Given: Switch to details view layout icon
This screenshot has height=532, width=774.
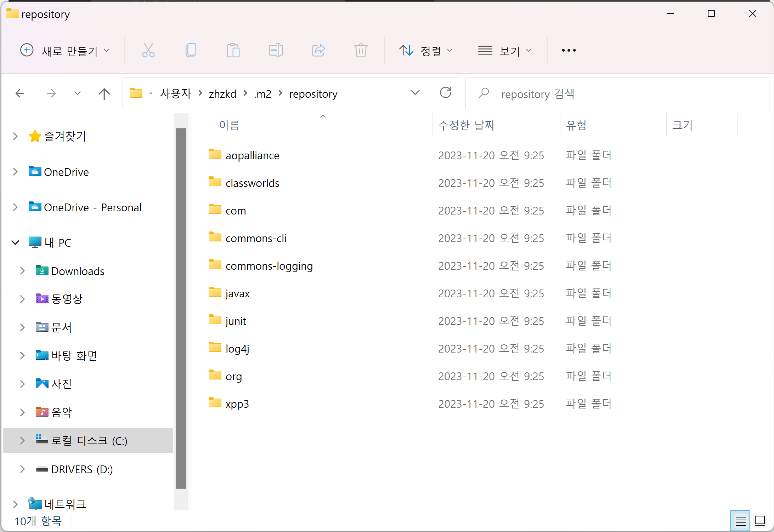Looking at the screenshot, I should [x=740, y=521].
